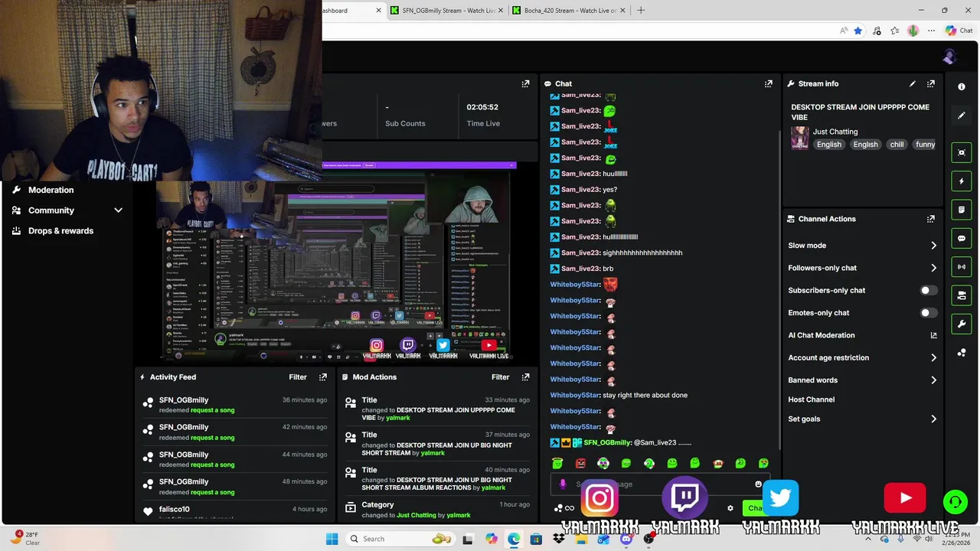Open Dropbox from the taskbar
The image size is (980, 551).
click(559, 539)
